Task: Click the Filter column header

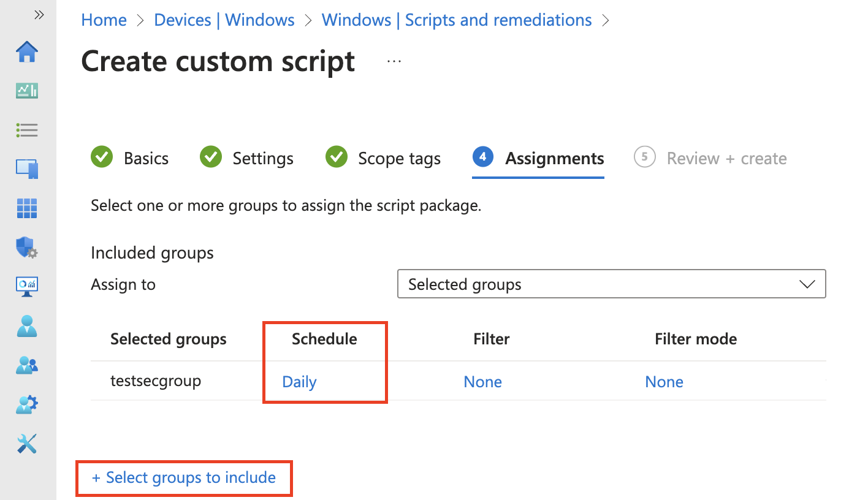Action: [492, 339]
